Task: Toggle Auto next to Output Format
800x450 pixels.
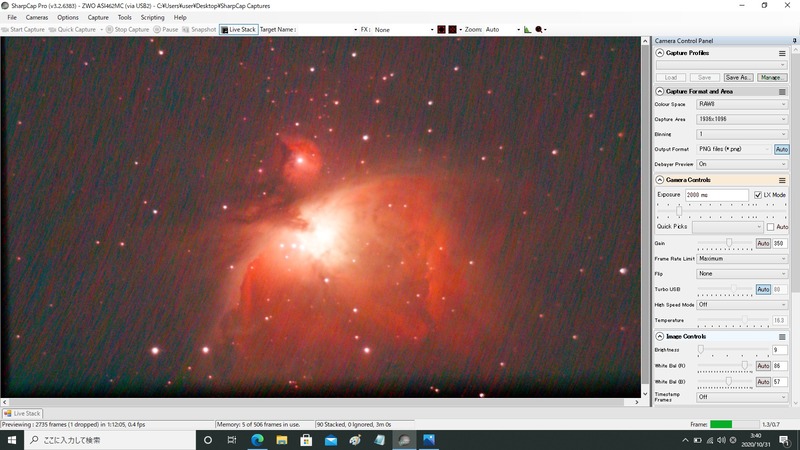Action: 782,149
